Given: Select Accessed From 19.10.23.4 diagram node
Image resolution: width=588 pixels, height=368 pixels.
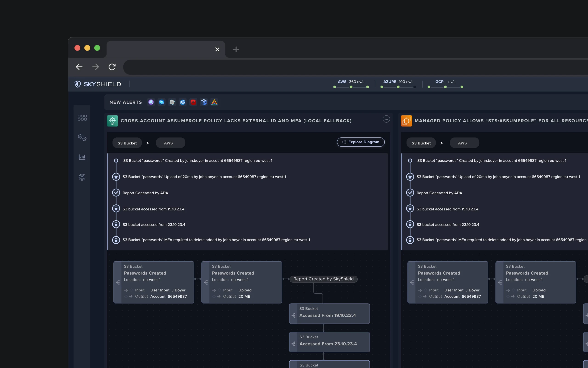Looking at the screenshot, I should point(329,313).
